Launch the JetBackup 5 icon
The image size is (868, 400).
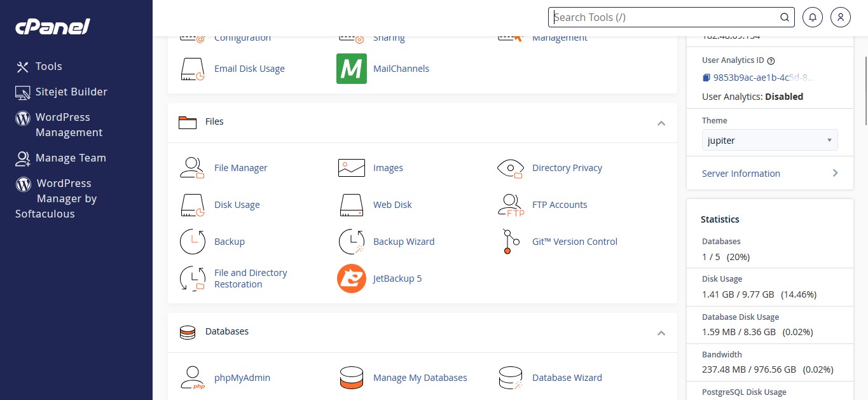(352, 279)
